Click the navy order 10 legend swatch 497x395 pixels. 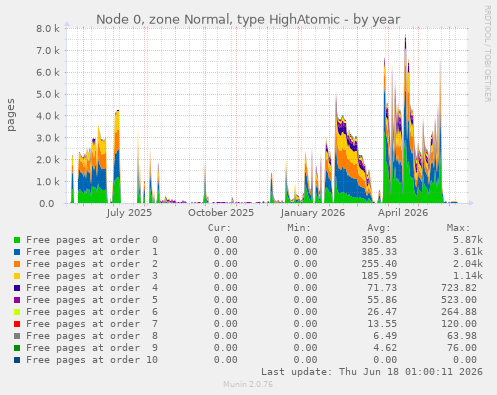[x=17, y=360]
